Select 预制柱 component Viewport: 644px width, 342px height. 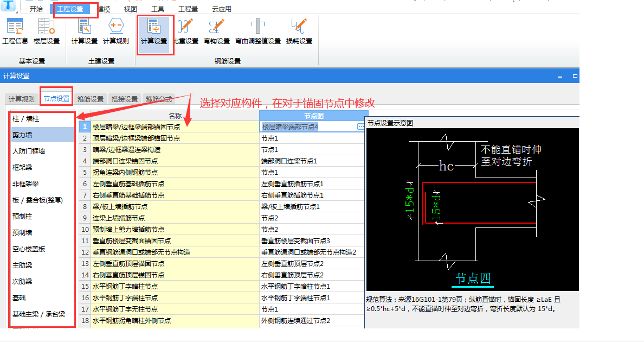(x=43, y=216)
